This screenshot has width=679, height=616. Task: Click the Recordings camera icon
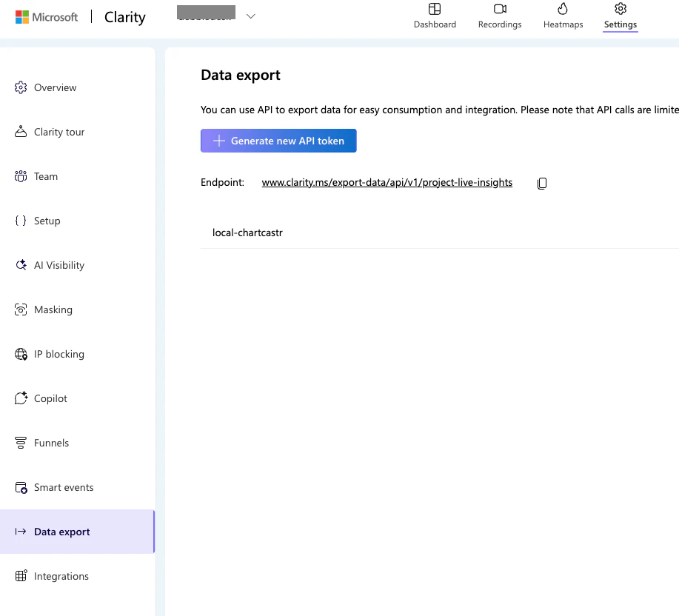coord(500,9)
